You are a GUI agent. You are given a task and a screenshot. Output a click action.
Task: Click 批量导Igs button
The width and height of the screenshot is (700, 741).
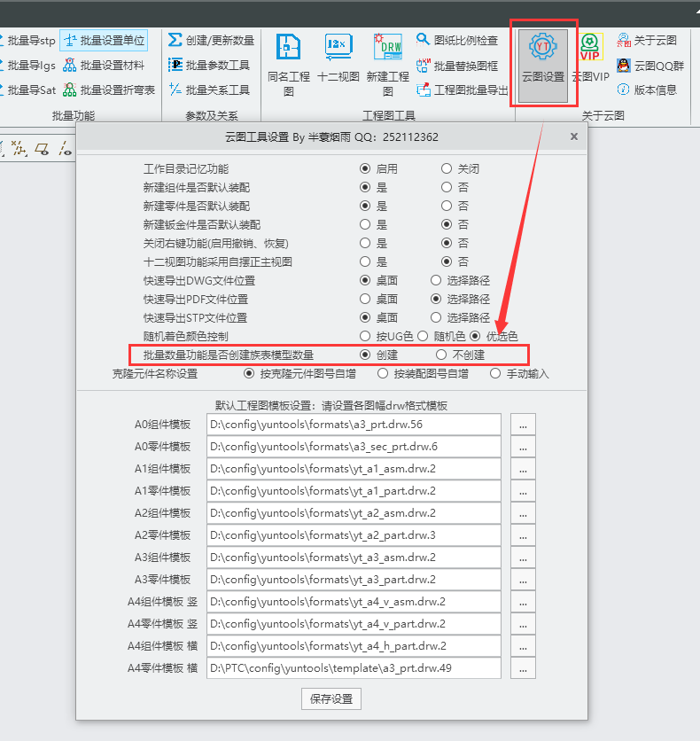coord(27,66)
